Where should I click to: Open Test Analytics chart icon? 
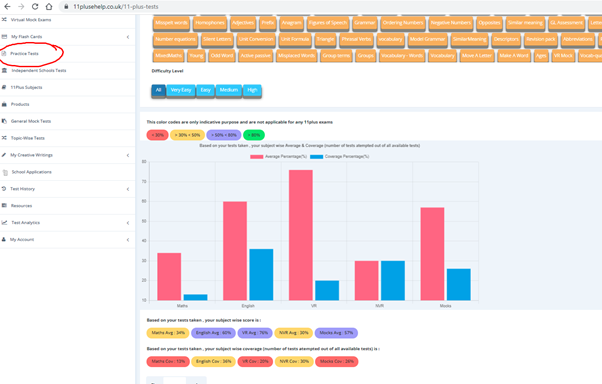[4, 222]
